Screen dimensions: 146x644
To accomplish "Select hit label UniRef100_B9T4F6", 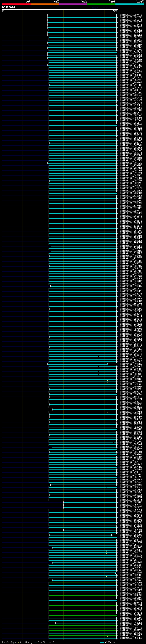I will tap(131, 58).
